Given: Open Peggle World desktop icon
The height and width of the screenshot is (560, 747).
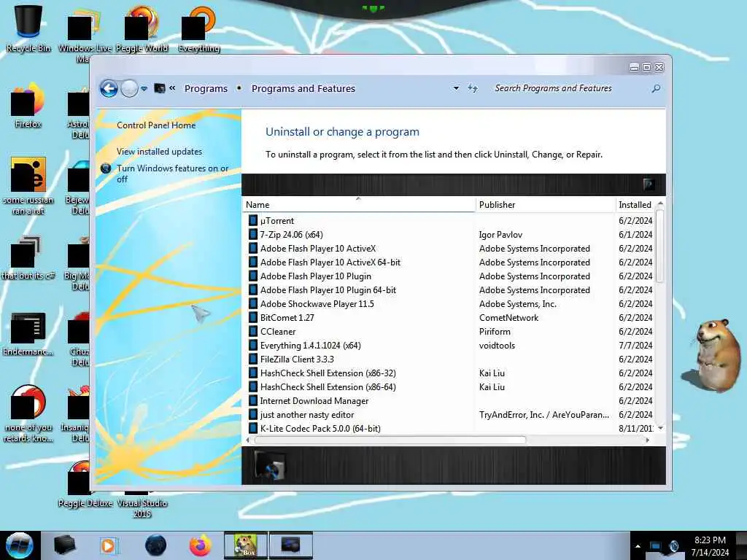Looking at the screenshot, I should 142,28.
